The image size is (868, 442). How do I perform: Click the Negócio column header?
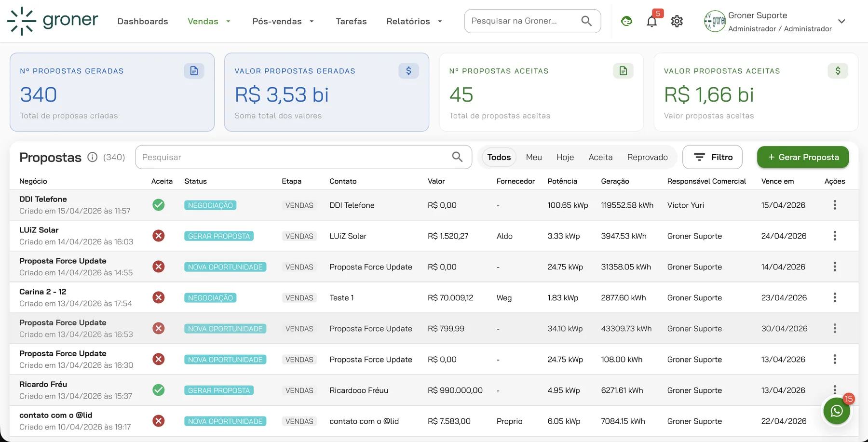coord(33,181)
